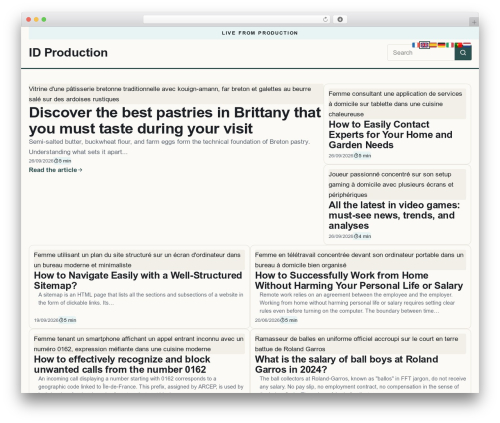Open 'How to Easily Contact Experts' article
Image resolution: width=500 pixels, height=423 pixels.
coord(390,135)
